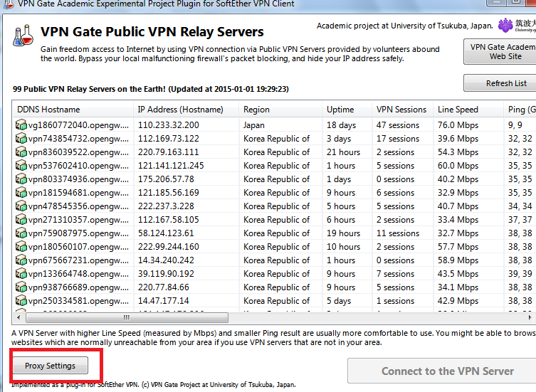Image resolution: width=536 pixels, height=392 pixels.
Task: Sort by Uptime column header
Action: (347, 110)
